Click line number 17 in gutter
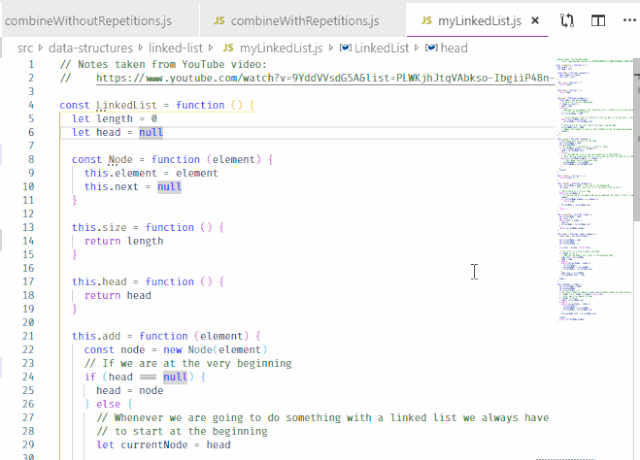The width and height of the screenshot is (640, 460). coord(28,282)
